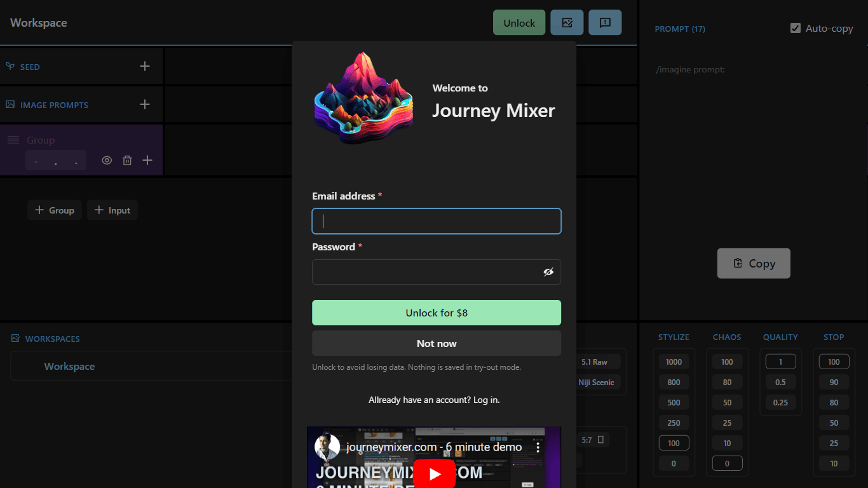Viewport: 868px width, 488px height.
Task: Open the feedback speech bubble icon button
Action: 605,22
